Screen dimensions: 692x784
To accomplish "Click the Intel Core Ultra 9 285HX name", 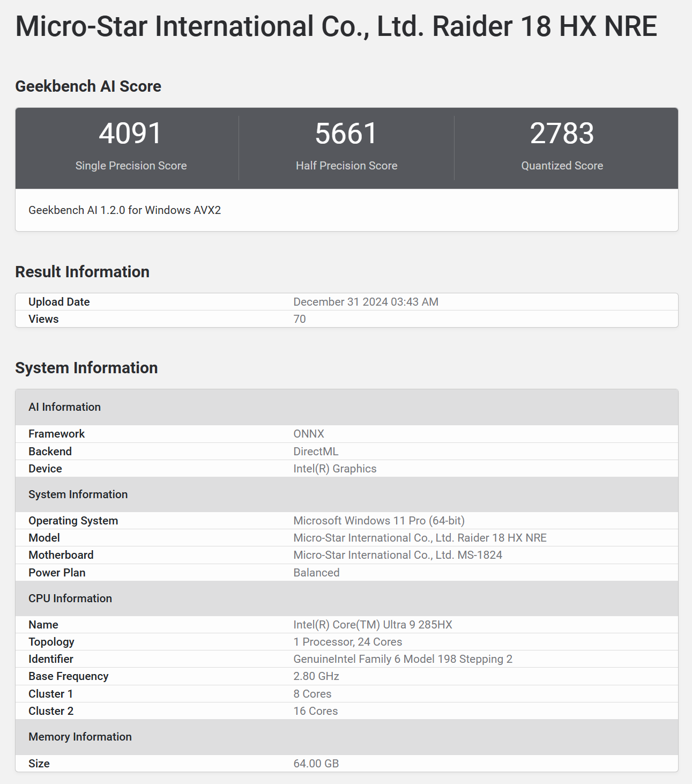I will pyautogui.click(x=373, y=625).
